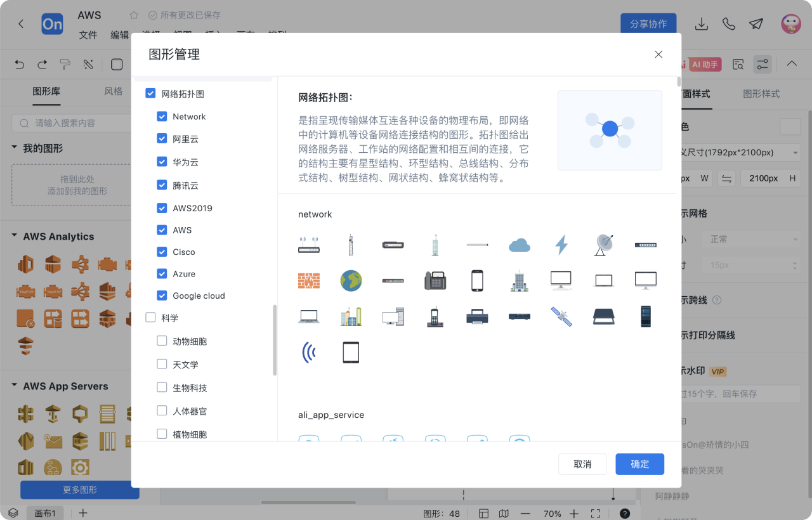Open the zoom-to-fit fullscreen icon near 70%
This screenshot has height=520, width=812.
click(x=595, y=514)
